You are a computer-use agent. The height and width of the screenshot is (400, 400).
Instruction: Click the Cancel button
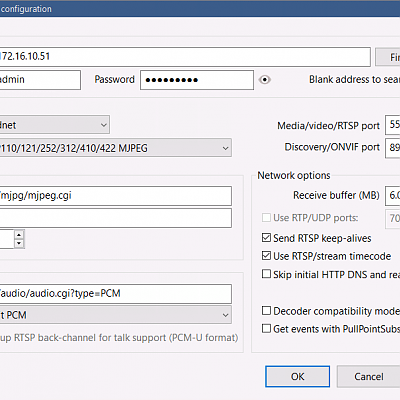(x=368, y=376)
